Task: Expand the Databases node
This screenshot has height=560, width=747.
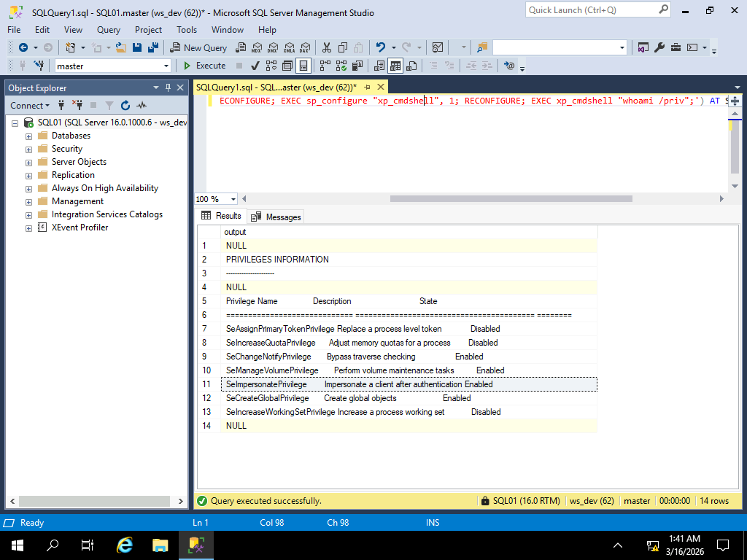Action: [28, 136]
